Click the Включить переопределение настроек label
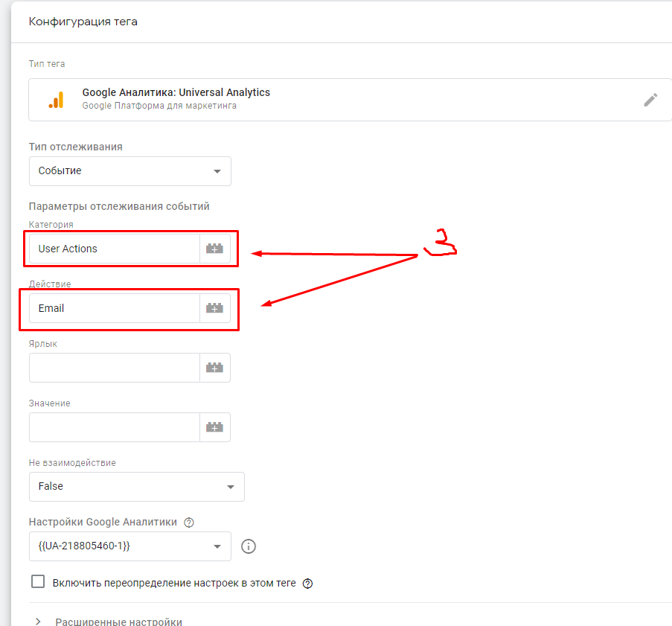Image resolution: width=672 pixels, height=626 pixels. (174, 583)
